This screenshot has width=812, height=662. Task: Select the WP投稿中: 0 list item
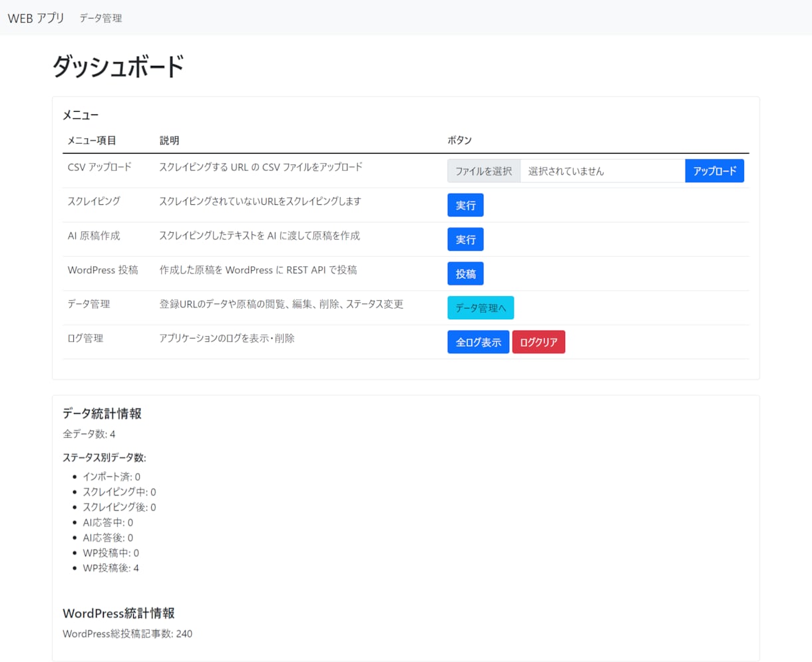(x=110, y=553)
